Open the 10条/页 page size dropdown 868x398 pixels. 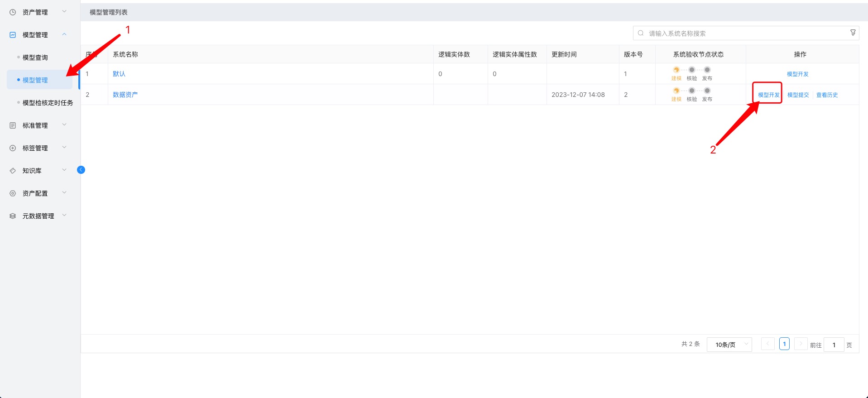pyautogui.click(x=729, y=345)
